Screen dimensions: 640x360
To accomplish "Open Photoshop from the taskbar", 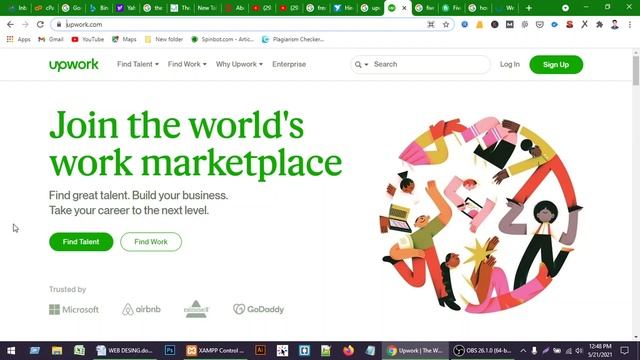I will (x=170, y=350).
